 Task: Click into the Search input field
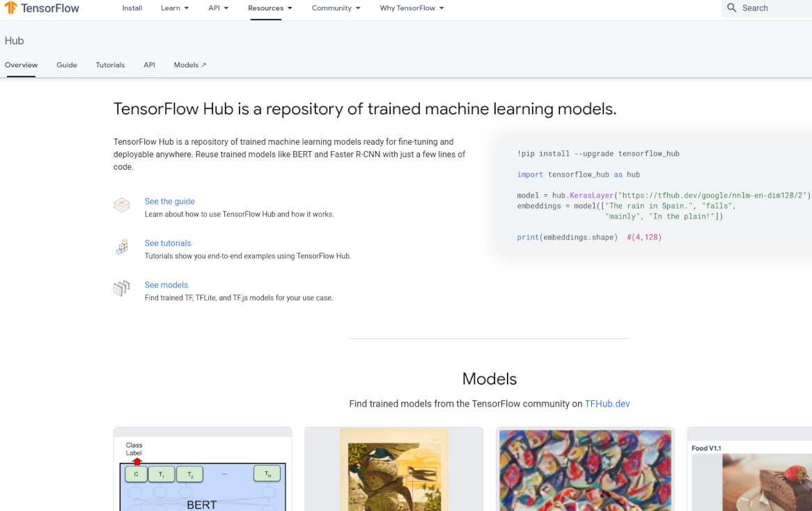[773, 8]
